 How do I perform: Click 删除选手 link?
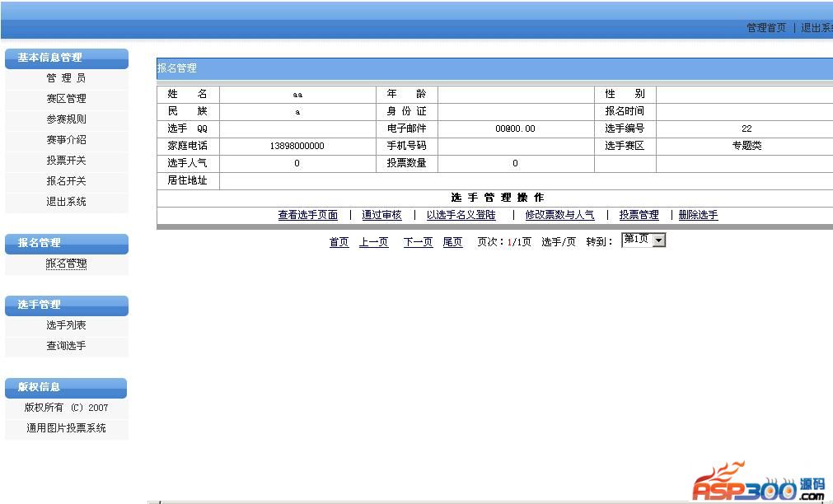[698, 215]
